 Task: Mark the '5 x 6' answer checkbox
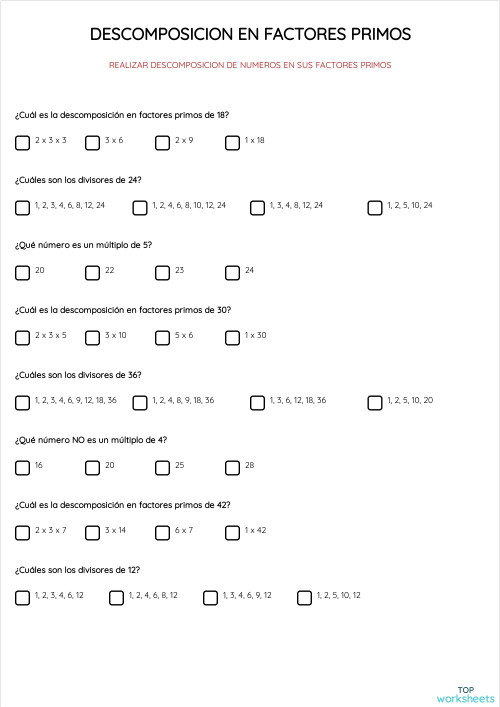click(x=162, y=338)
